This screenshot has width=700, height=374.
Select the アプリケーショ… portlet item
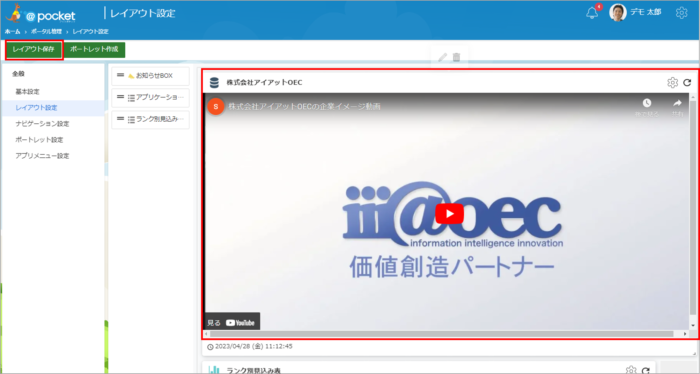pos(150,98)
